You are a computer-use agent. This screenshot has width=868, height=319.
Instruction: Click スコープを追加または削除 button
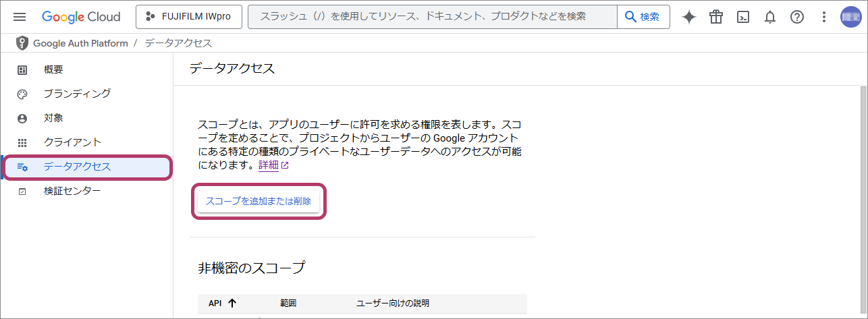tap(259, 201)
